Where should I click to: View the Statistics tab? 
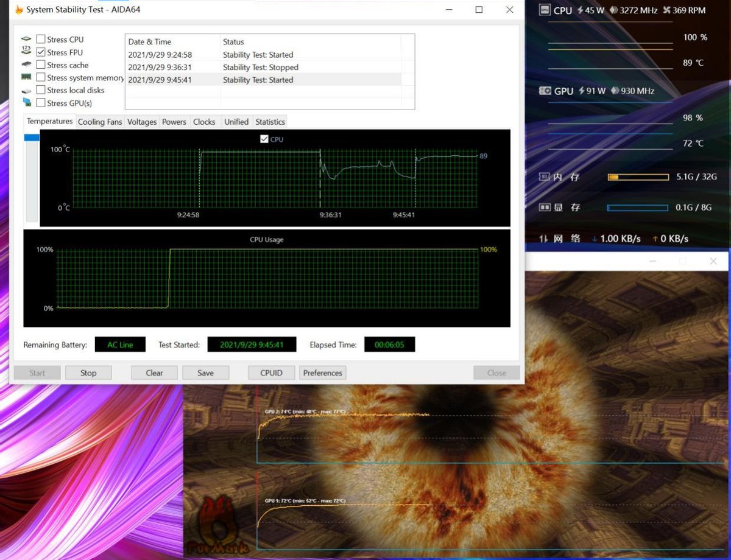tap(270, 122)
